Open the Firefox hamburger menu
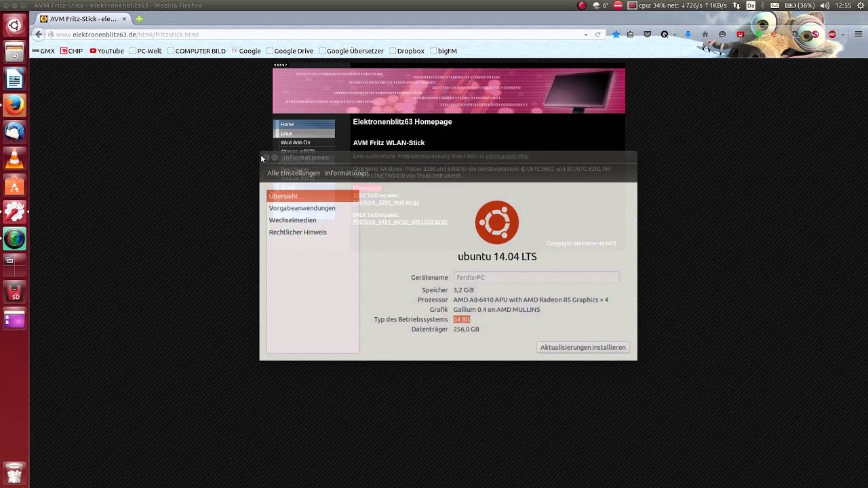Viewport: 868px width, 488px height. click(x=858, y=35)
